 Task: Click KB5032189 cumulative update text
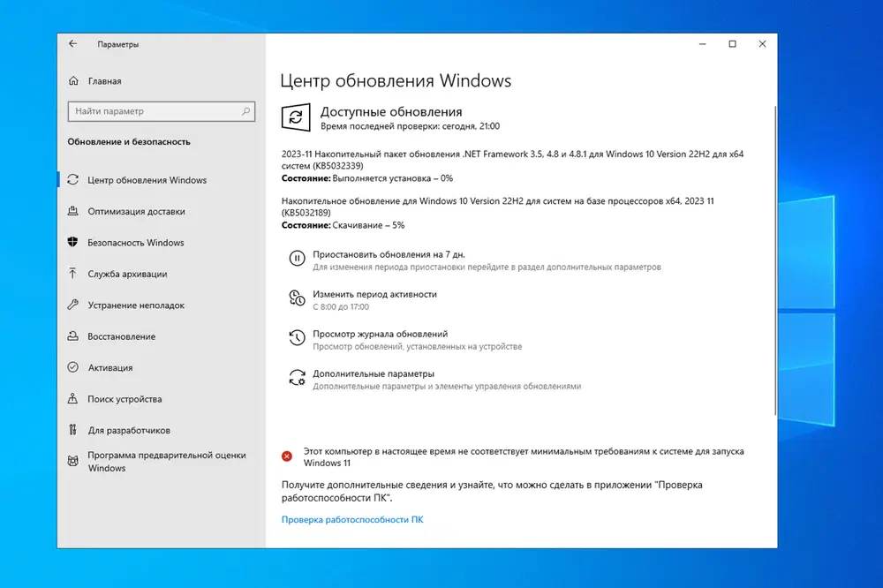pyautogui.click(x=498, y=207)
